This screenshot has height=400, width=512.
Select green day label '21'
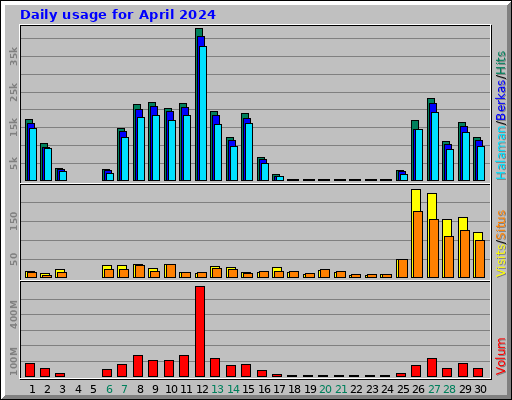coord(341,389)
